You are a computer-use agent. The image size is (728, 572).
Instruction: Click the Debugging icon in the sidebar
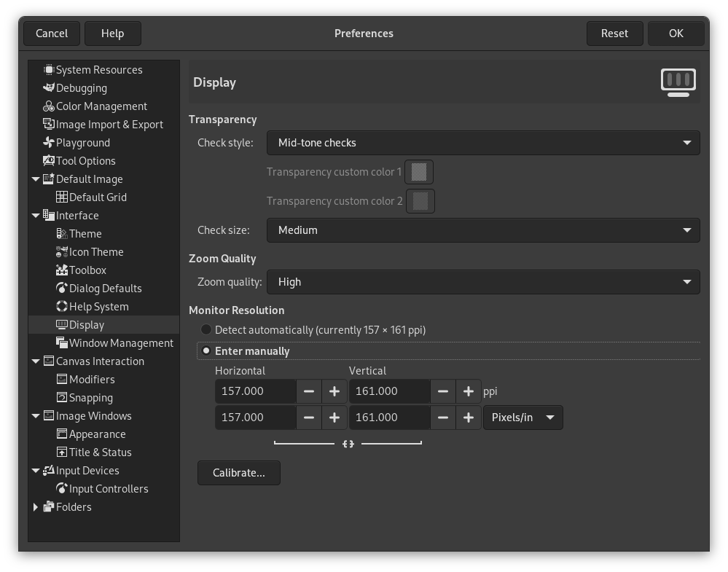click(x=48, y=87)
